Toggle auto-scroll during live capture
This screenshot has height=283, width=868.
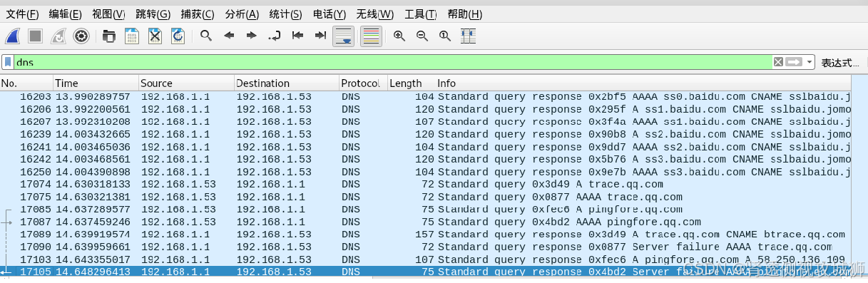click(x=344, y=36)
